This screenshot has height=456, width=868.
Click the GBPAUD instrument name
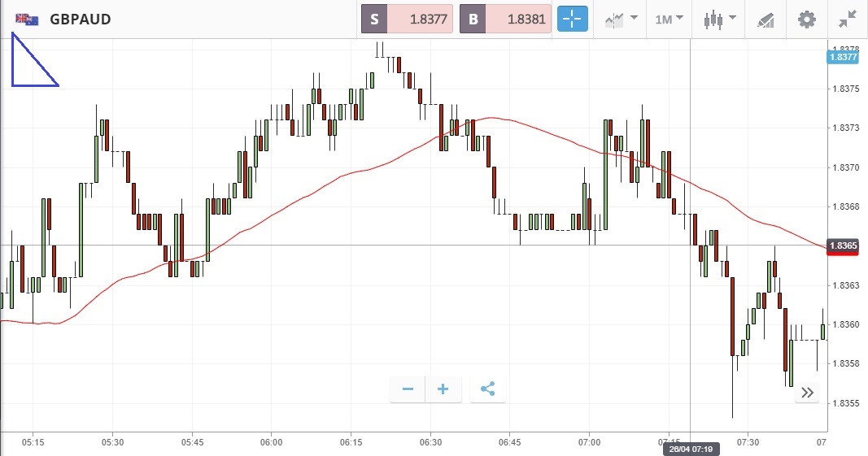[81, 19]
